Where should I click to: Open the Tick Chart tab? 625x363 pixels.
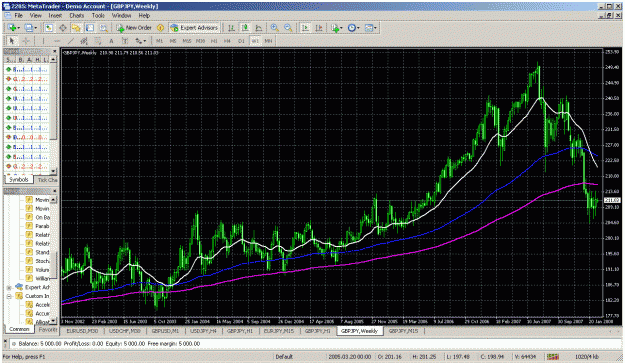47,180
